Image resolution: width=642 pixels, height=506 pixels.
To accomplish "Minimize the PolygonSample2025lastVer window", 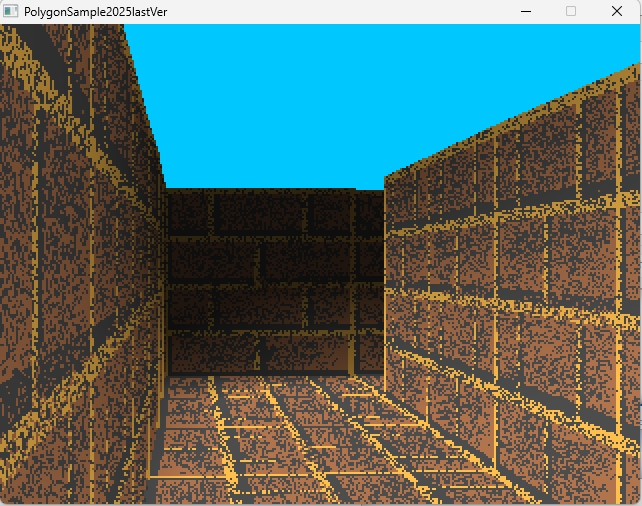I will pos(526,11).
